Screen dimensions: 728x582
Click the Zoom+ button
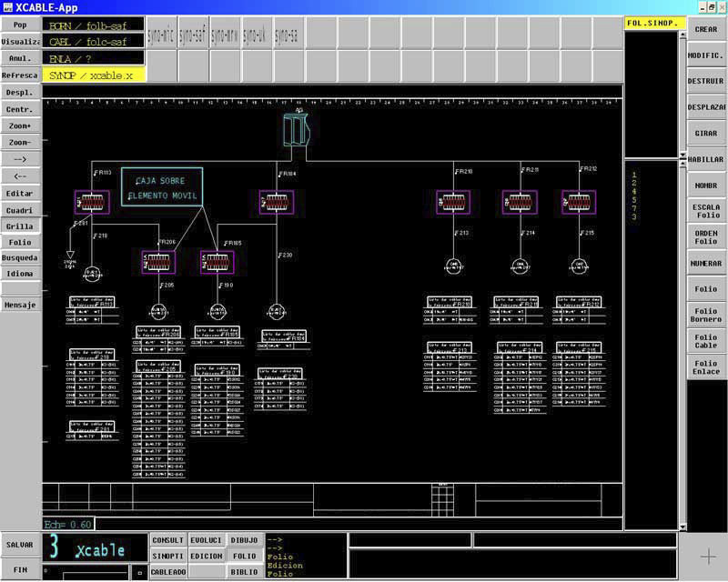pos(20,125)
